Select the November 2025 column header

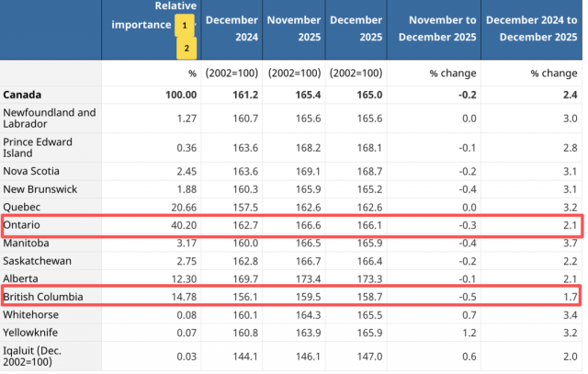[x=294, y=29]
